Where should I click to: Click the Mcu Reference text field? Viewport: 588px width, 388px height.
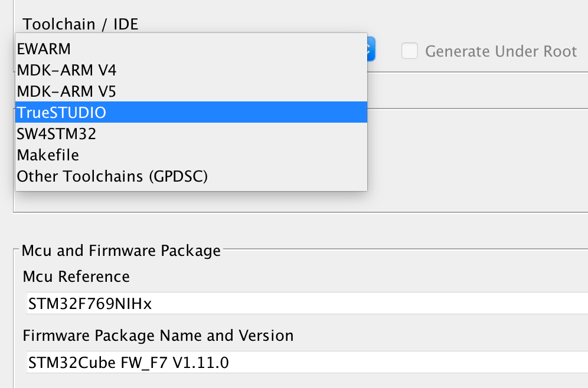coord(307,303)
